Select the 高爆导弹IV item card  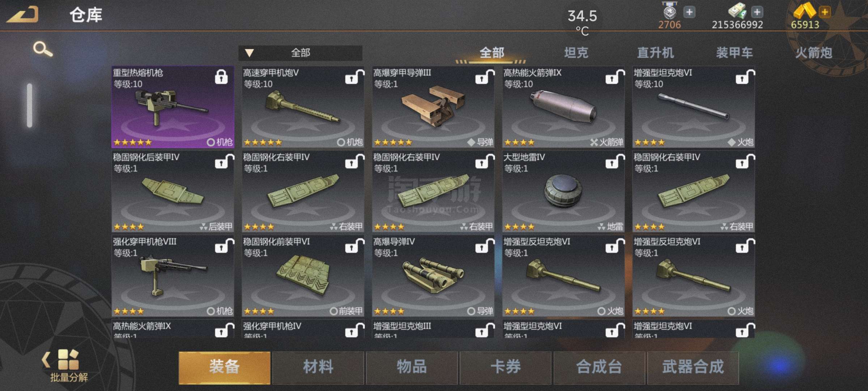click(x=433, y=276)
